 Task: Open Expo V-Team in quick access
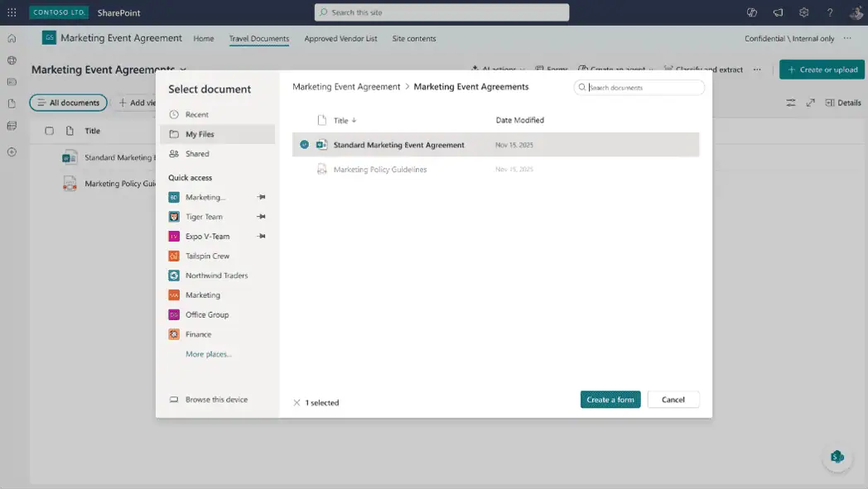(x=207, y=236)
